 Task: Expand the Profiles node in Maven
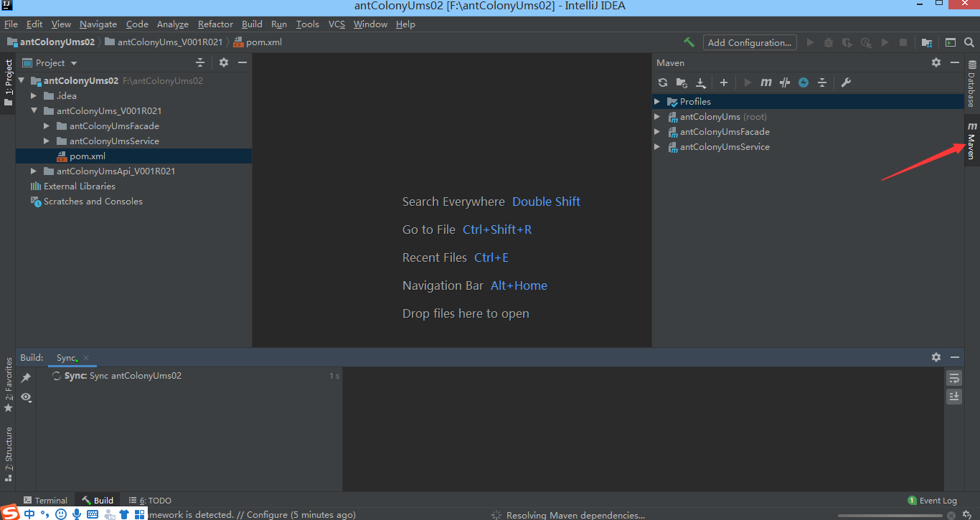656,102
